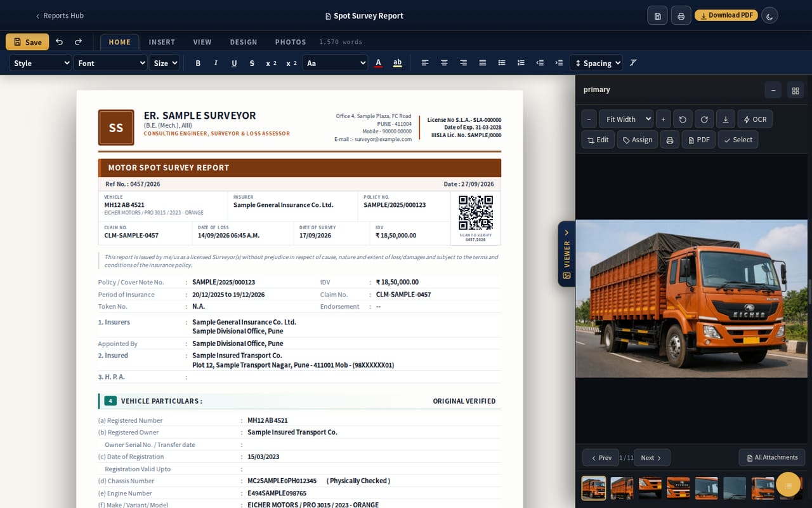Center align the text
The height and width of the screenshot is (508, 812).
tap(444, 63)
